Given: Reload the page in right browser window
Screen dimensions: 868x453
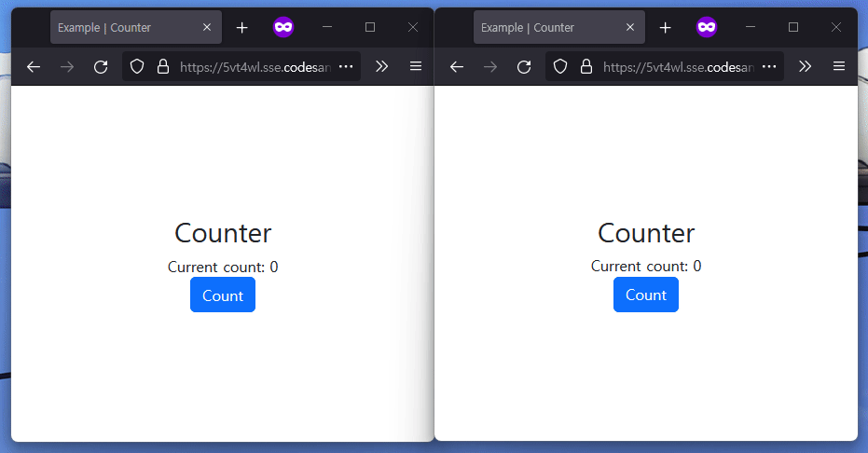Looking at the screenshot, I should tap(524, 67).
